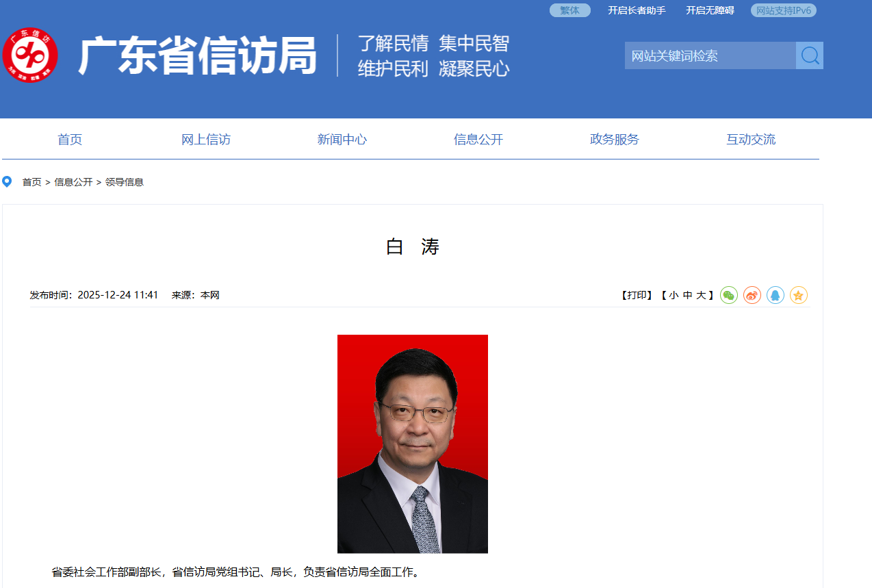Screen dimensions: 872x588
Task: Switch the site to 繁体 characters
Action: [569, 10]
